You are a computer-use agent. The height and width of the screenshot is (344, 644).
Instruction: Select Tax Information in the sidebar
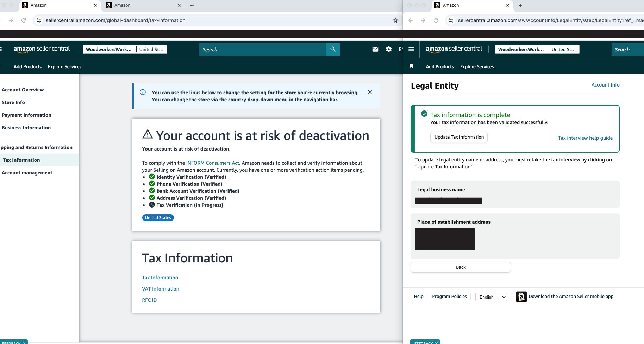coord(21,160)
